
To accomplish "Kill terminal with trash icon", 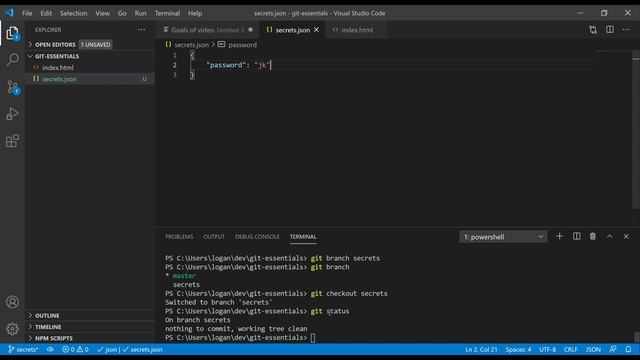I will pos(593,236).
